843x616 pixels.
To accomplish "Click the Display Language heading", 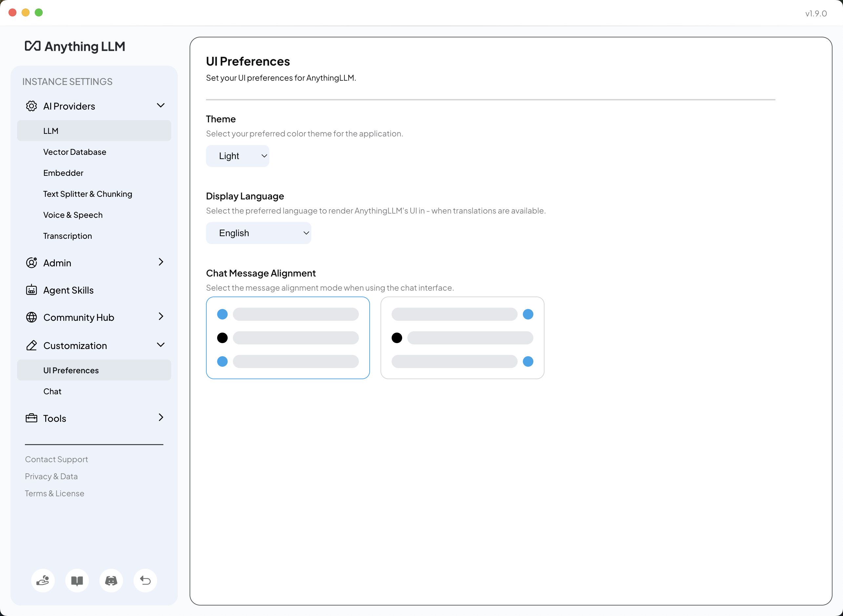I will [x=245, y=196].
